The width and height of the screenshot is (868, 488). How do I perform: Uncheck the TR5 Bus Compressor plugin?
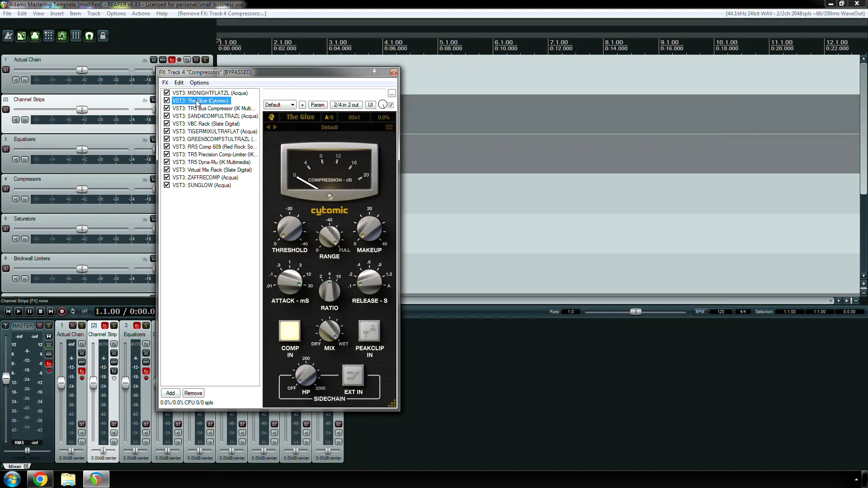point(167,108)
